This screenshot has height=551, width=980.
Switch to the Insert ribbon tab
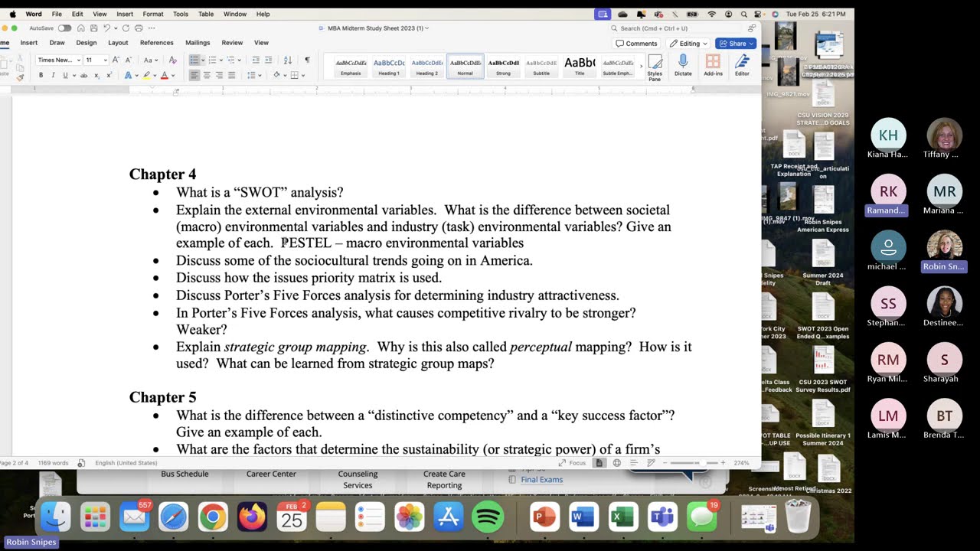coord(29,43)
